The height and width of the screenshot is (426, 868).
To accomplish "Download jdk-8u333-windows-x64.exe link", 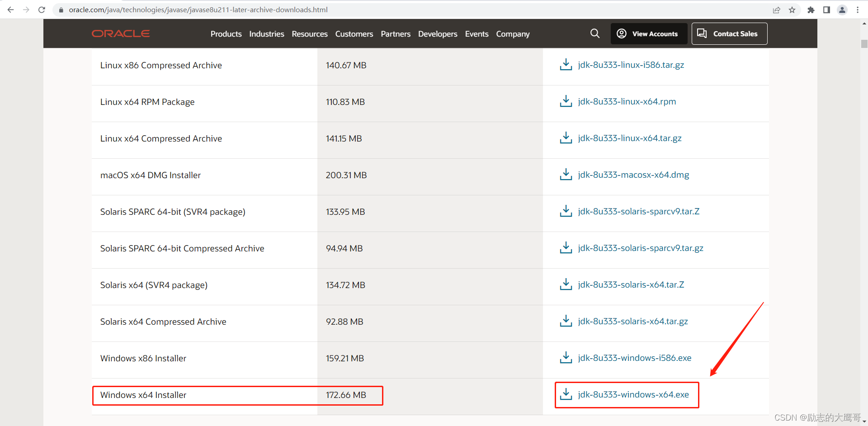I will point(633,394).
